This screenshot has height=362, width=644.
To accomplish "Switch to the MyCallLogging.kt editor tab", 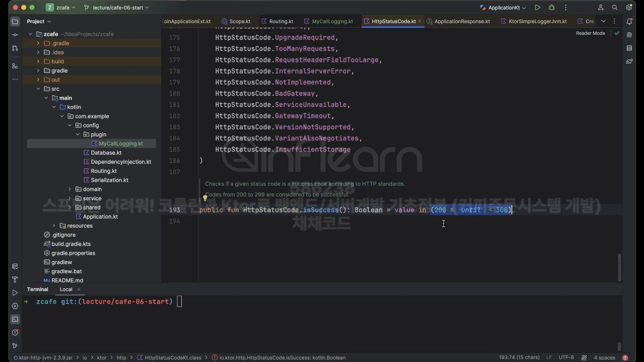I will [x=329, y=21].
